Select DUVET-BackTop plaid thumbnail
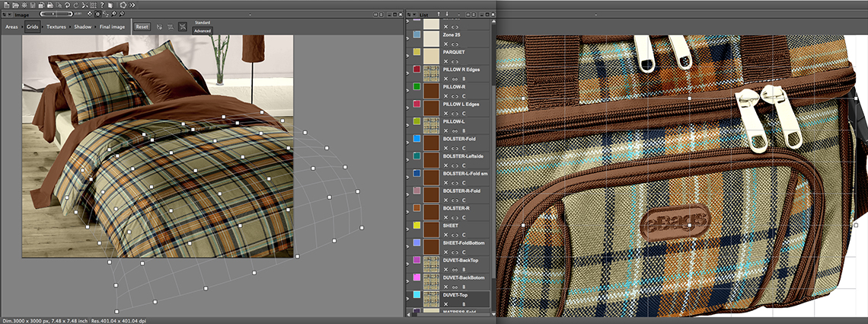The image size is (868, 324). coord(431,265)
